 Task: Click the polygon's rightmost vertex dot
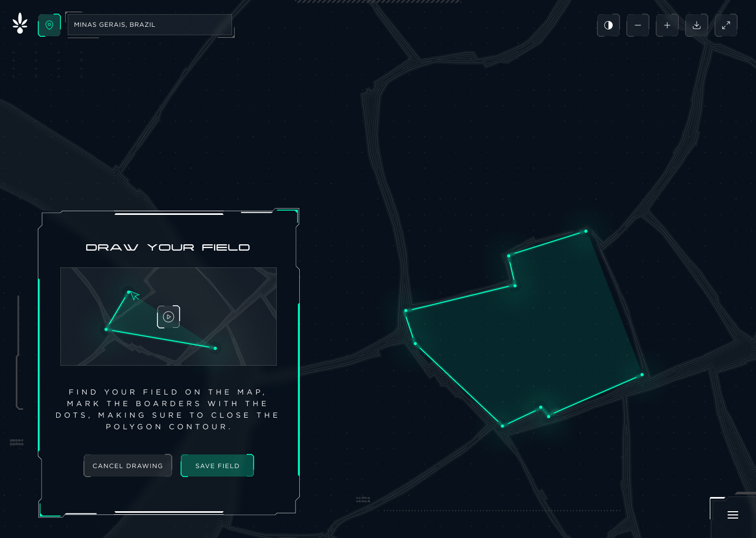pos(642,375)
